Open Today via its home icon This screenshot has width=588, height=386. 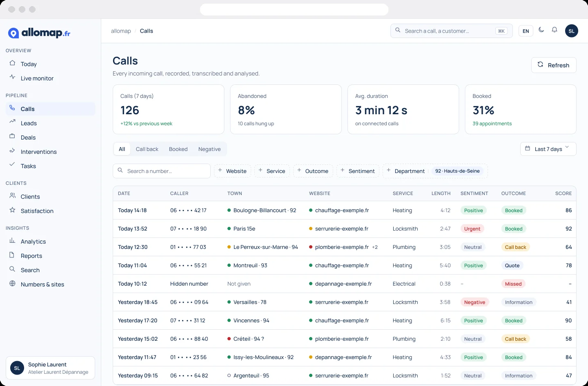point(12,63)
